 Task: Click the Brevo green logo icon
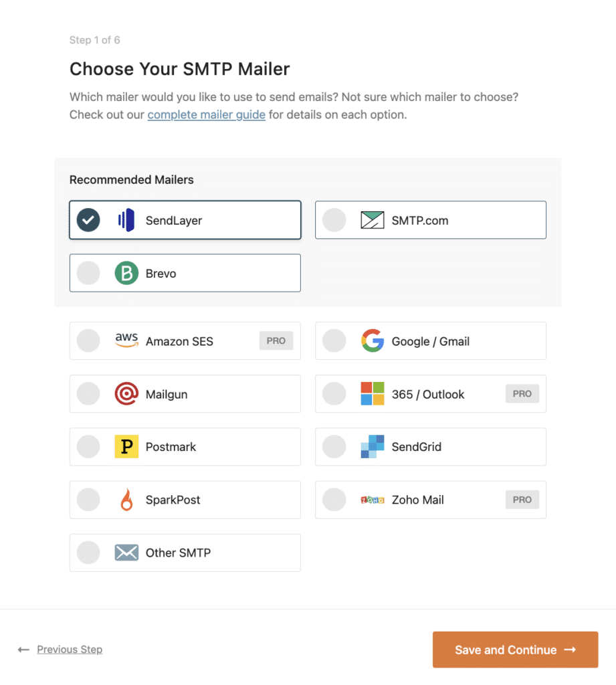(x=126, y=273)
